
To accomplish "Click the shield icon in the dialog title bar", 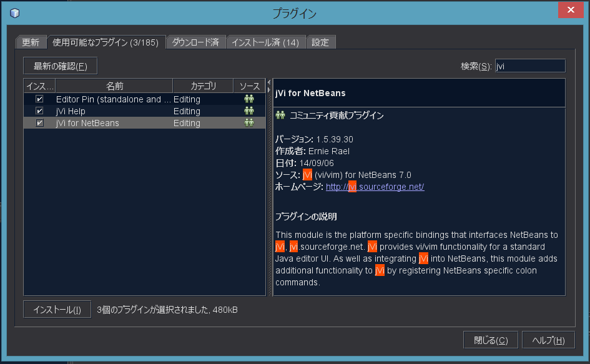I will (14, 12).
